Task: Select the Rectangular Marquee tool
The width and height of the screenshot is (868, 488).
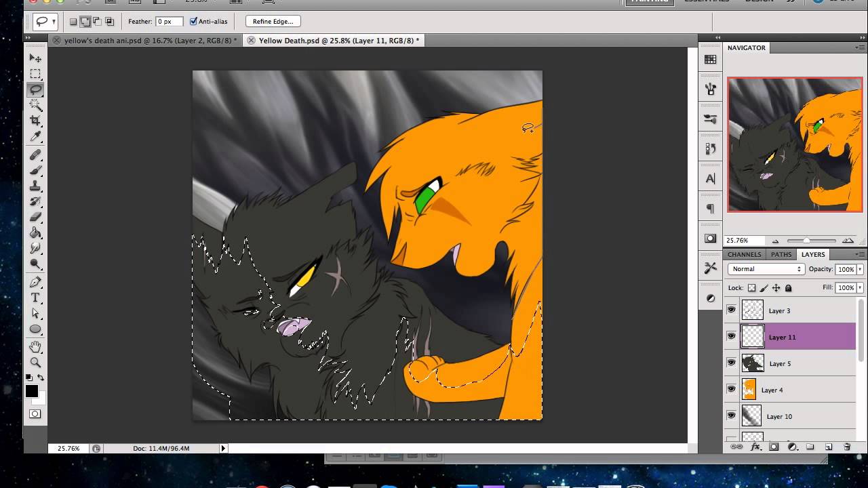Action: 35,74
